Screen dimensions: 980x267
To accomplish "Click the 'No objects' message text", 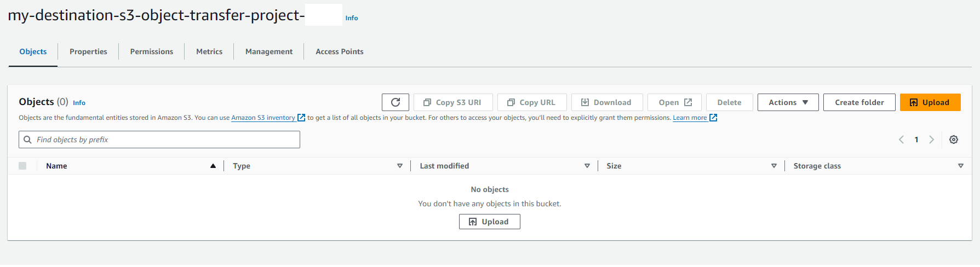I will pos(490,189).
